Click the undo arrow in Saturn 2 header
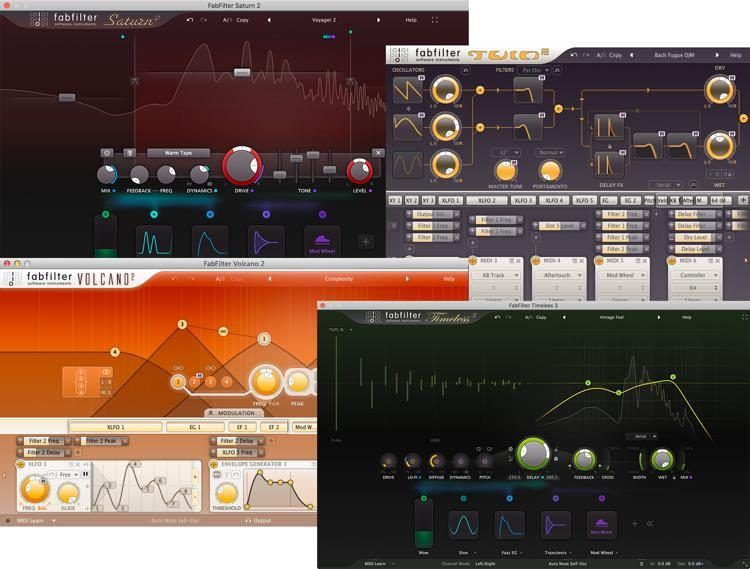 190,20
